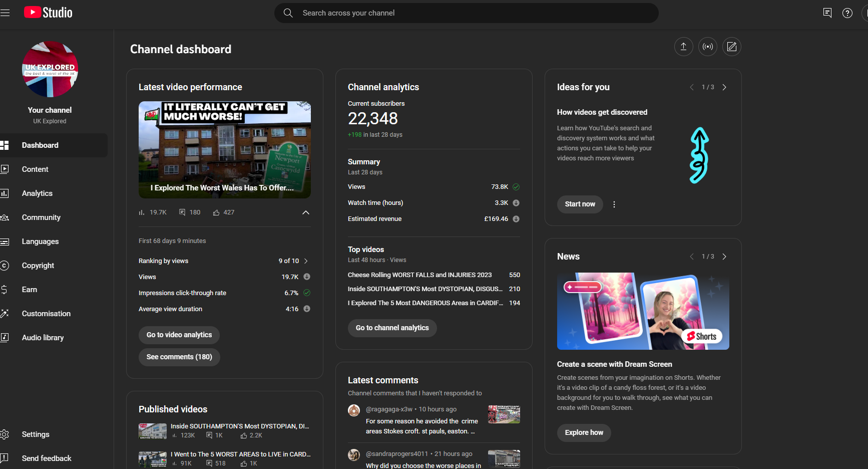Image resolution: width=868 pixels, height=469 pixels.
Task: Open the feedback comments icon in the header
Action: (x=827, y=13)
